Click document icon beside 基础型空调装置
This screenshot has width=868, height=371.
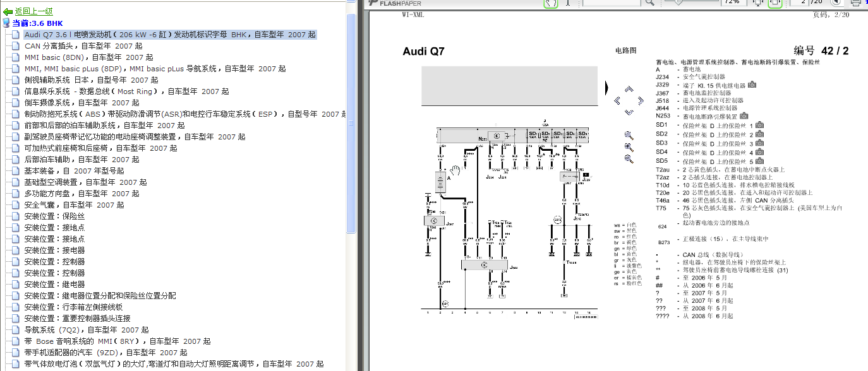pyautogui.click(x=16, y=182)
